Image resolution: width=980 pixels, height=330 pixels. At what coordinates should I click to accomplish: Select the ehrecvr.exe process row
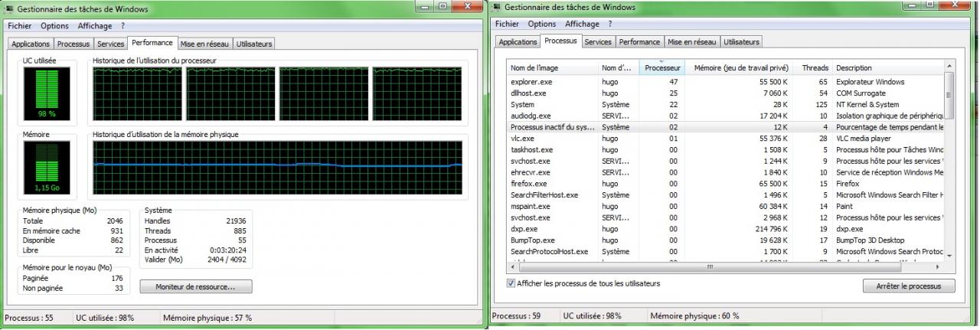coord(725,172)
